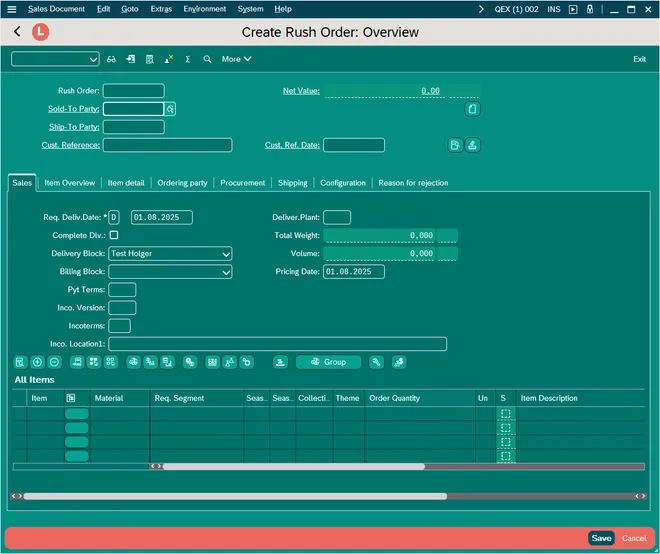This screenshot has width=660, height=554.
Task: Open the Goto menu
Action: click(130, 9)
